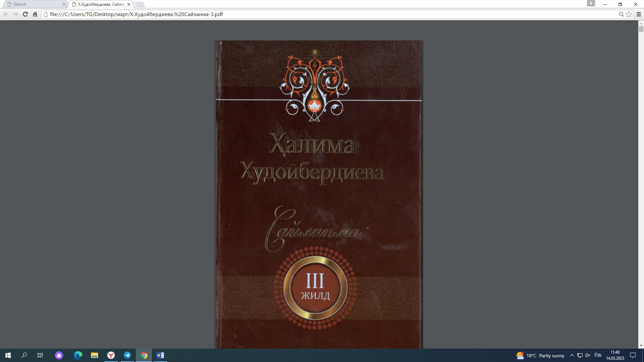The width and height of the screenshot is (644, 362).
Task: Open the browser home page
Action: point(35,14)
